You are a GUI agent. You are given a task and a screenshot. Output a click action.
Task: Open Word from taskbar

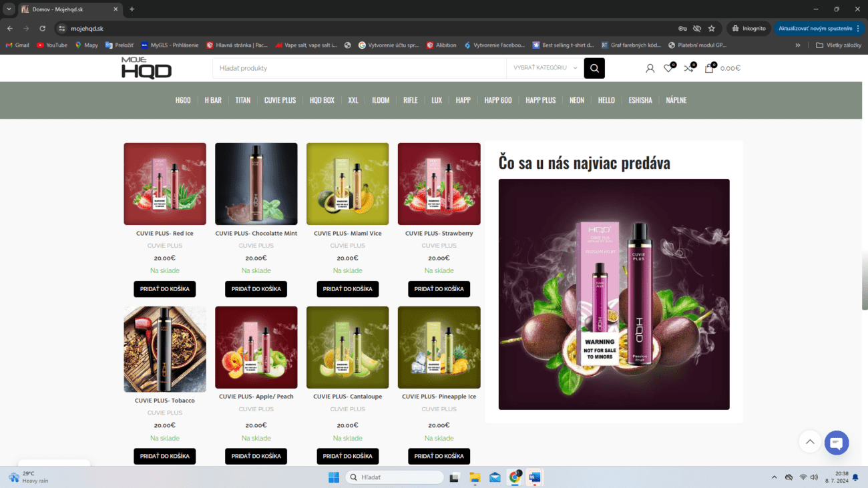535,477
